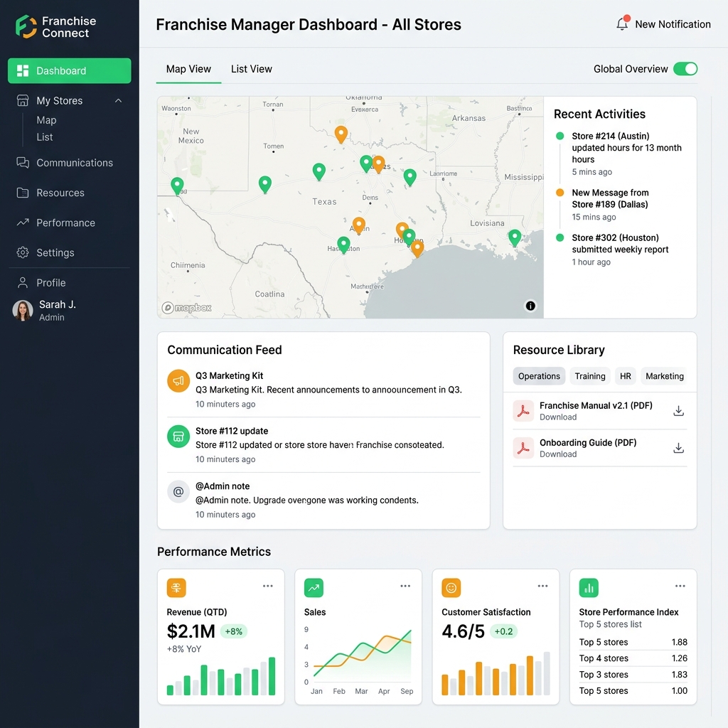This screenshot has height=728, width=728.
Task: Select the Marketing resource tab
Action: (665, 376)
